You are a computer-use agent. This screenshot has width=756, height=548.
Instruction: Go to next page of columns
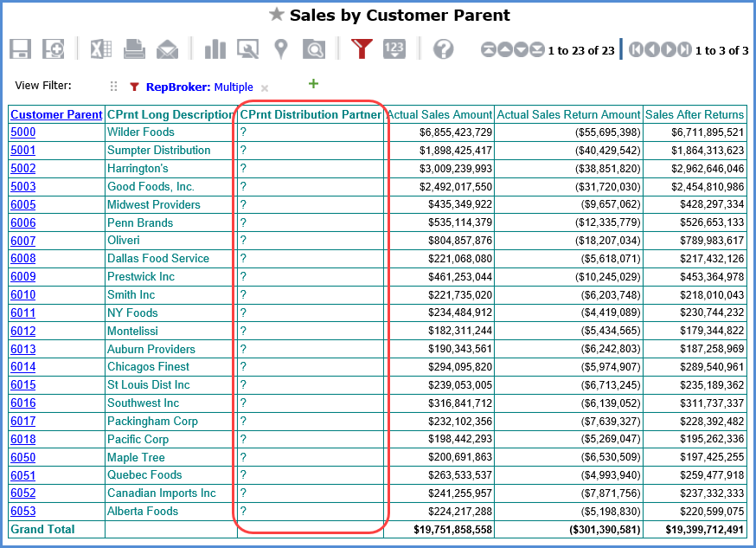[x=668, y=50]
